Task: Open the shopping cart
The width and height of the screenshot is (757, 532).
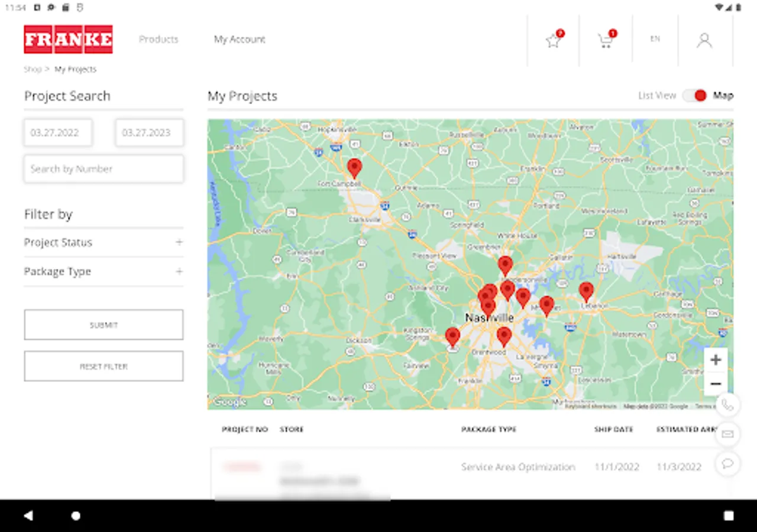Action: [606, 40]
